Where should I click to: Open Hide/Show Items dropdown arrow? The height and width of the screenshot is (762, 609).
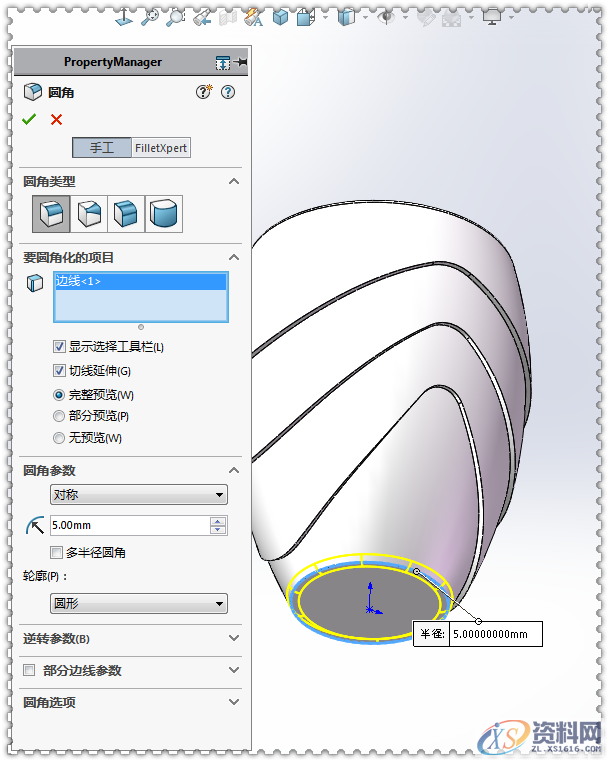pyautogui.click(x=405, y=17)
